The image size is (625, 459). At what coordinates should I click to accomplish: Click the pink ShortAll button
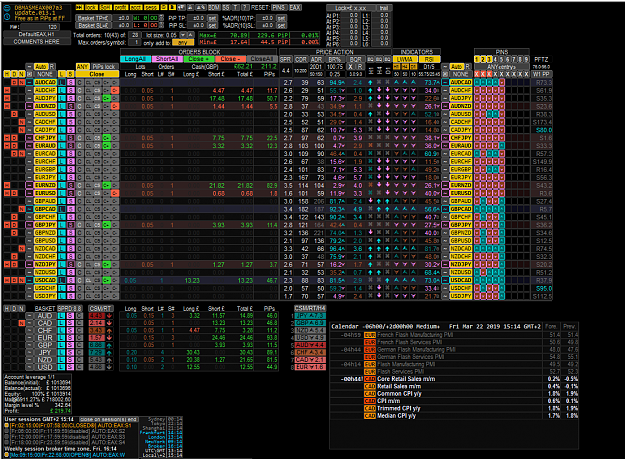(167, 59)
